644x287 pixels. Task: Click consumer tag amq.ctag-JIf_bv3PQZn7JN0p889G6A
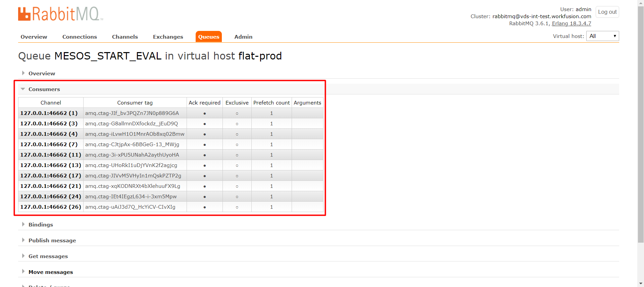coord(132,113)
